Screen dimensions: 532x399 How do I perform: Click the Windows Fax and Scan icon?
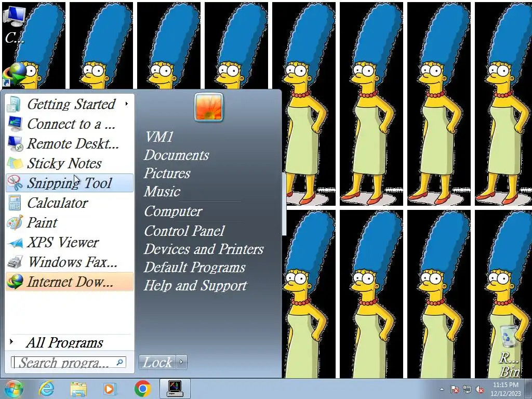[x=14, y=262]
